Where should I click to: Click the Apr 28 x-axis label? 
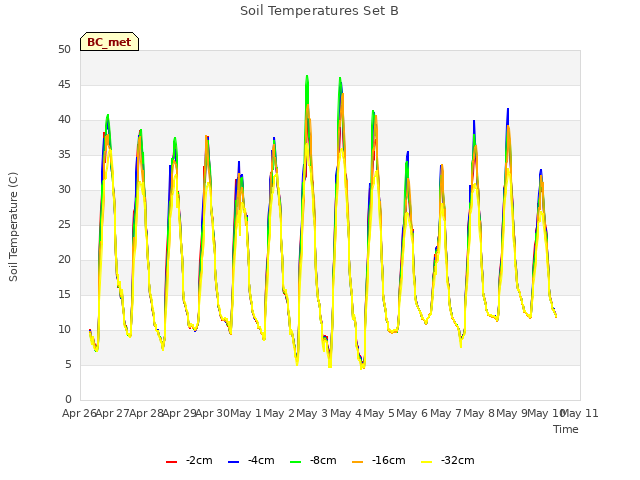point(146,413)
